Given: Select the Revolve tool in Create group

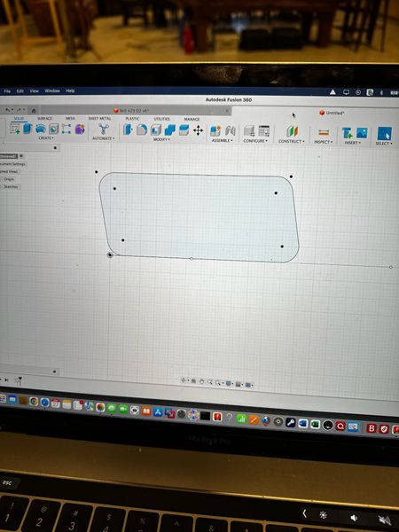Looking at the screenshot, I should [x=41, y=129].
